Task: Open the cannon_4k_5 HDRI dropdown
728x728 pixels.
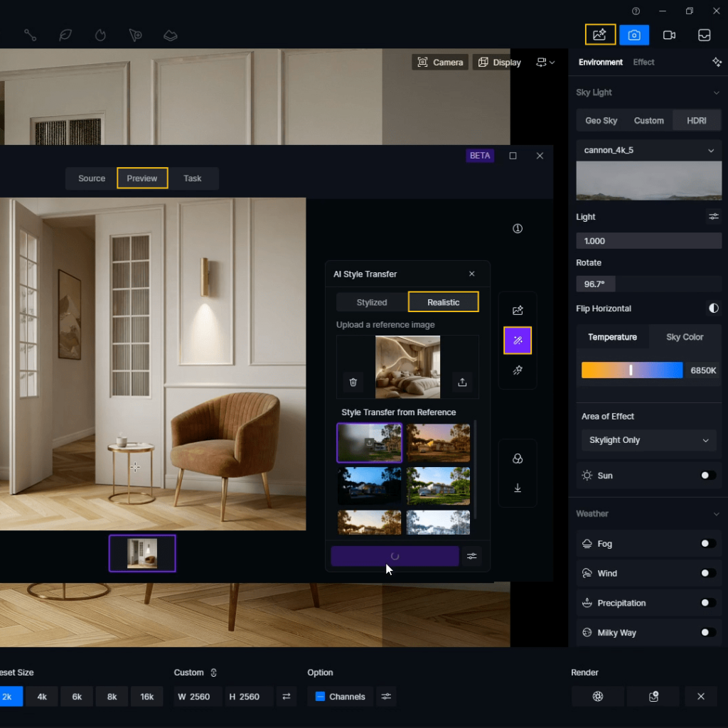Action: pyautogui.click(x=648, y=150)
